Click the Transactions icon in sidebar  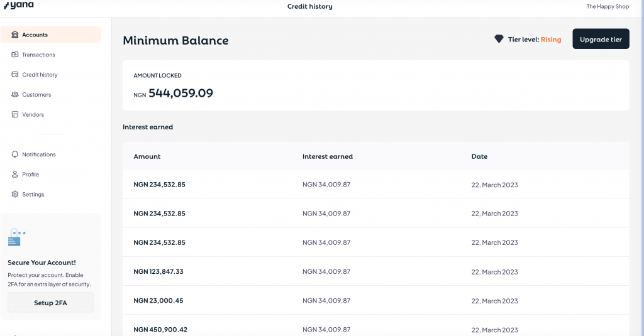15,55
